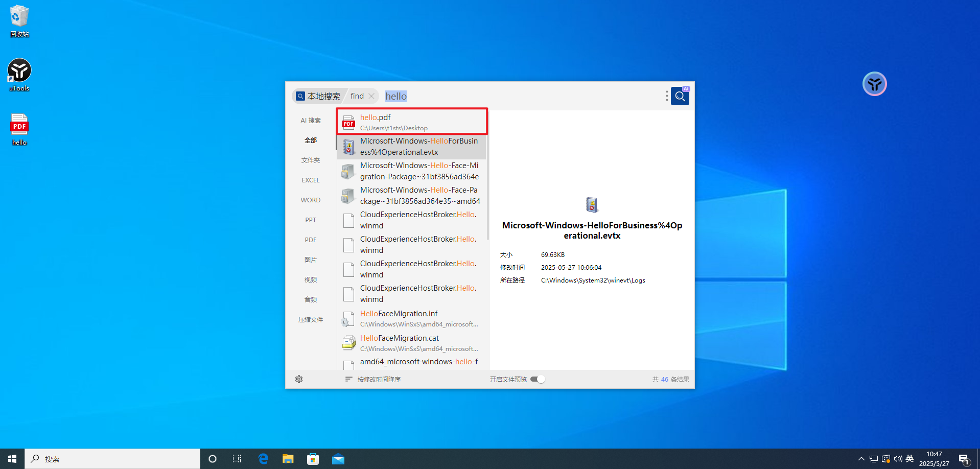The width and height of the screenshot is (980, 469).
Task: Click the 69.63KB size value
Action: point(553,255)
